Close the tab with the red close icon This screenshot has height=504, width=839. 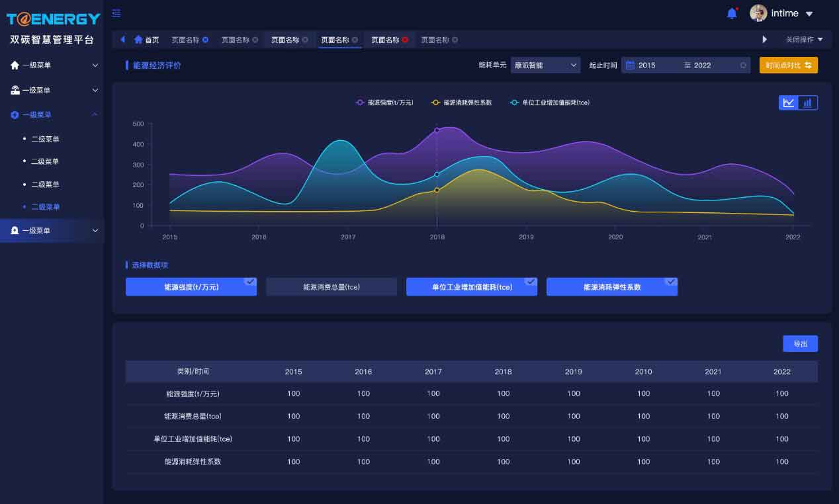405,40
